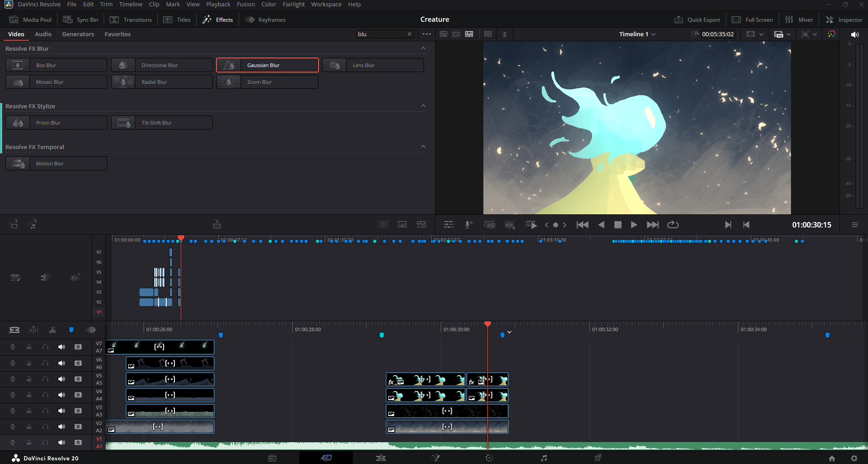Clear the effects search field
Viewport: 868px width, 464px height.
[x=410, y=34]
